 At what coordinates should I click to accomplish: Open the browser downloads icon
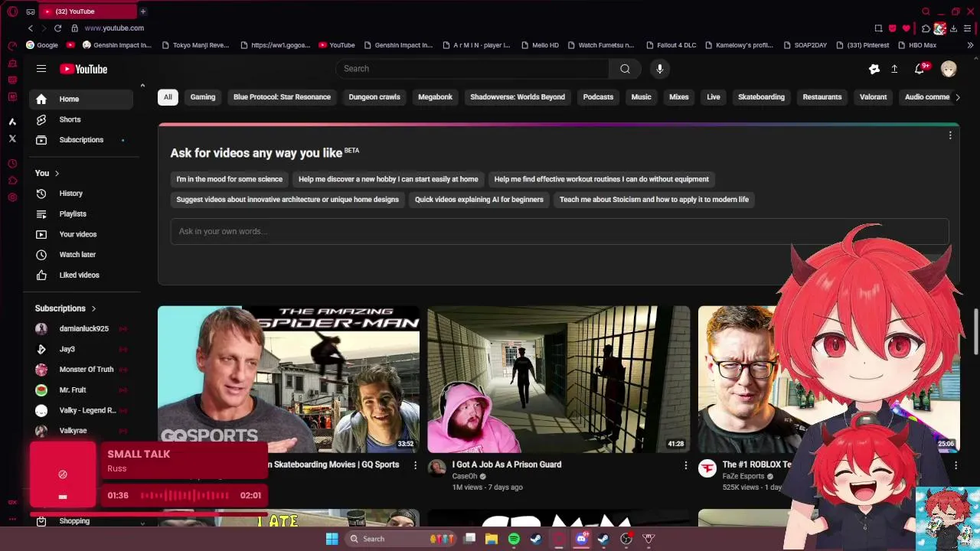[953, 28]
